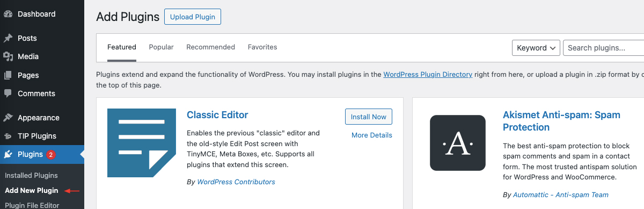This screenshot has width=644, height=209.
Task: Open More Details for Classic Editor
Action: pyautogui.click(x=372, y=135)
